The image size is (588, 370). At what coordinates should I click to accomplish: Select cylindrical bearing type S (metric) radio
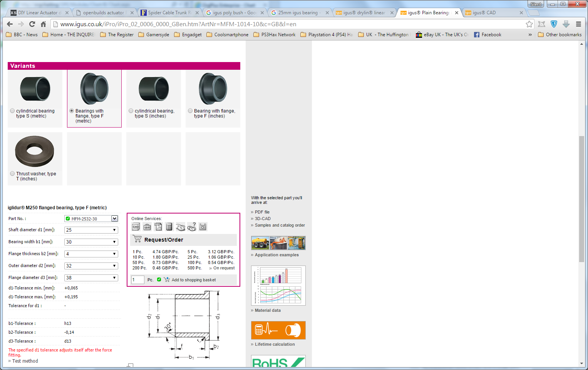pyautogui.click(x=12, y=111)
